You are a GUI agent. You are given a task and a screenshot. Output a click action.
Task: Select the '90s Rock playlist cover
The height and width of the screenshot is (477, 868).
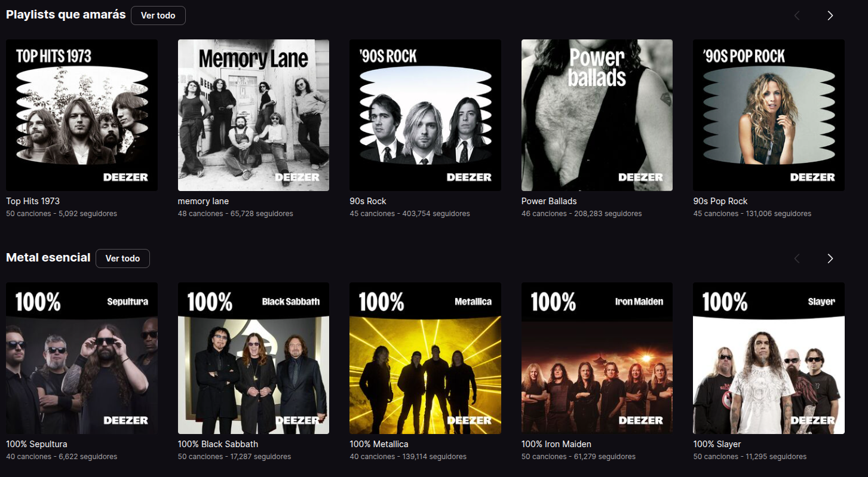tap(425, 115)
